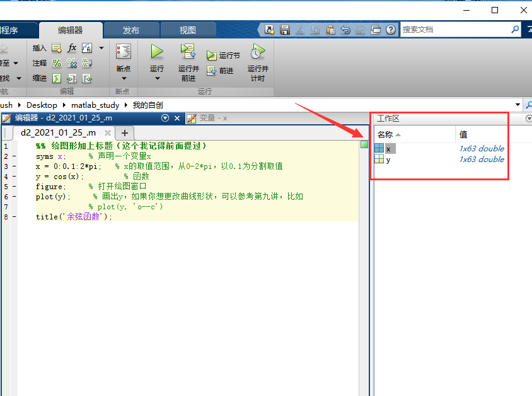This screenshot has width=532, height=396.
Task: Switch to the 发布 ribbon tab
Action: click(131, 30)
